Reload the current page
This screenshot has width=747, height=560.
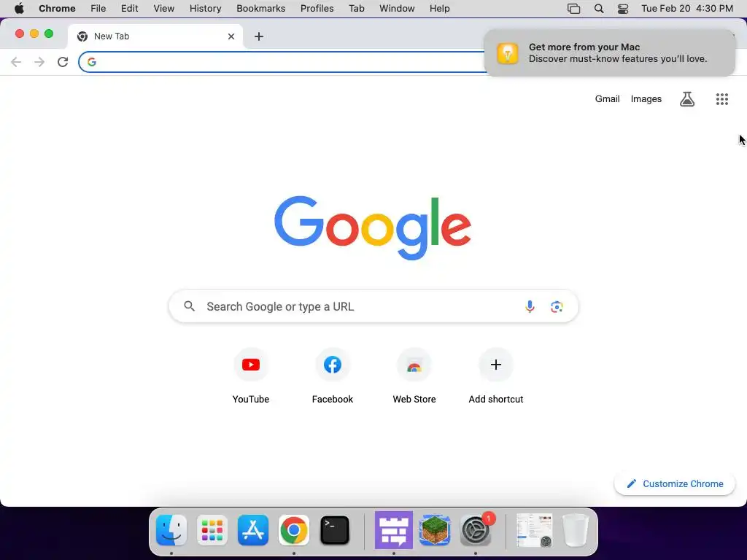63,62
